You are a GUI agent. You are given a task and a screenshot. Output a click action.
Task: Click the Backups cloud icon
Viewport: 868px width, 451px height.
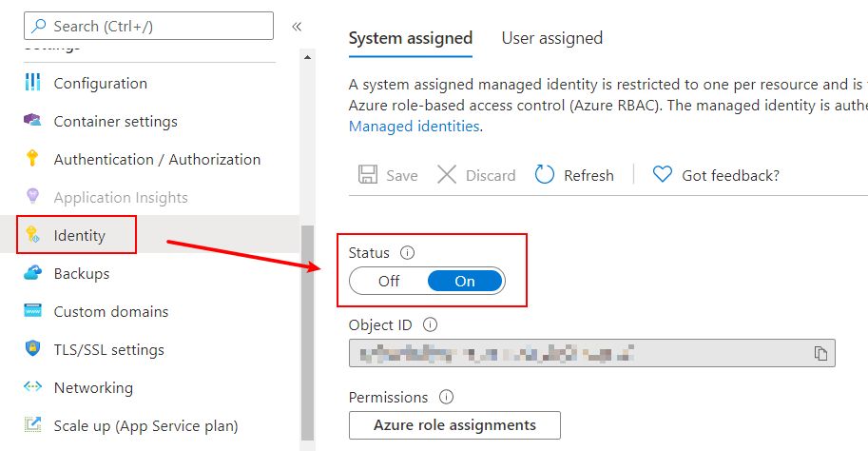click(32, 272)
